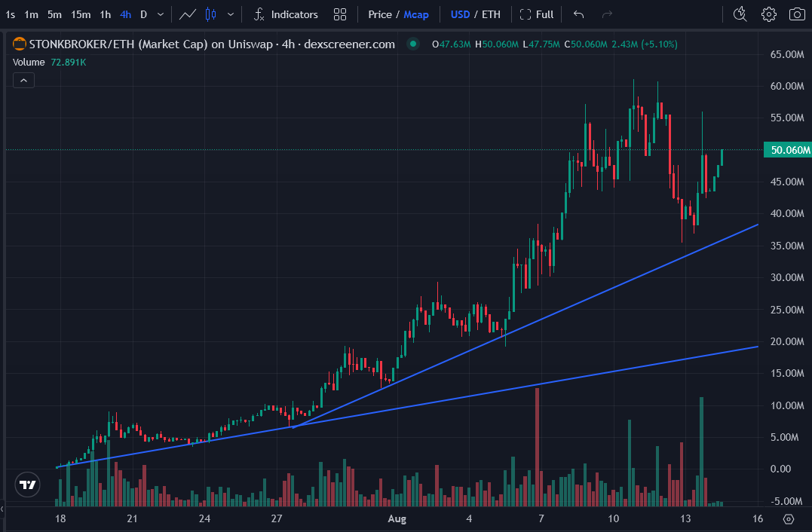This screenshot has width=812, height=532.
Task: Open chart settings gear icon
Action: pyautogui.click(x=768, y=14)
